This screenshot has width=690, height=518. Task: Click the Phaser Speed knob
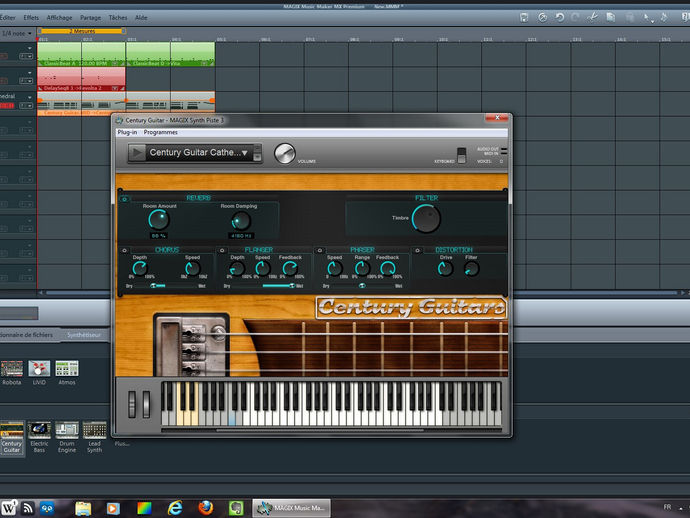(x=334, y=268)
